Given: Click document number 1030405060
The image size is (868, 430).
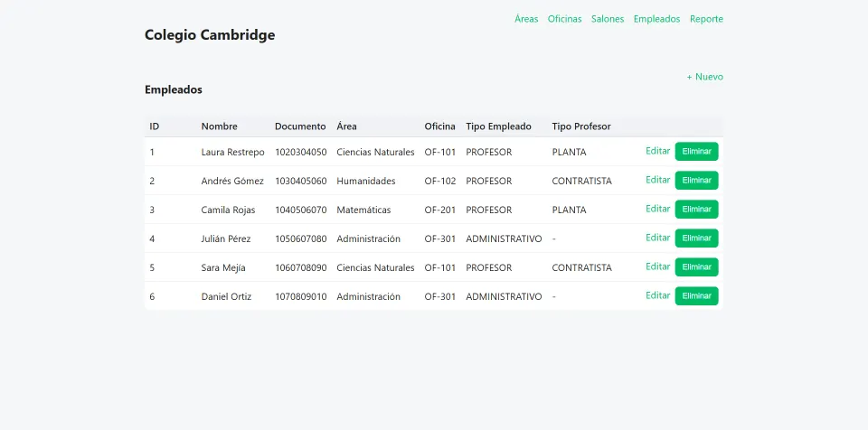Looking at the screenshot, I should click(x=300, y=181).
